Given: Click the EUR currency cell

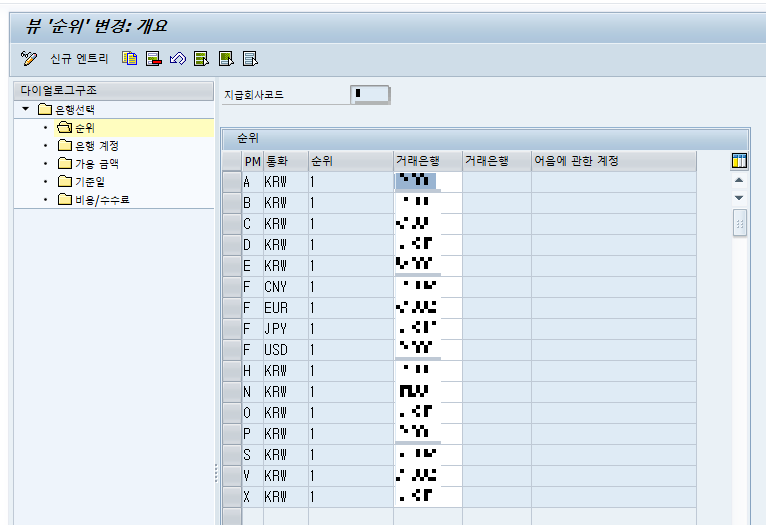Looking at the screenshot, I should click(286, 308).
